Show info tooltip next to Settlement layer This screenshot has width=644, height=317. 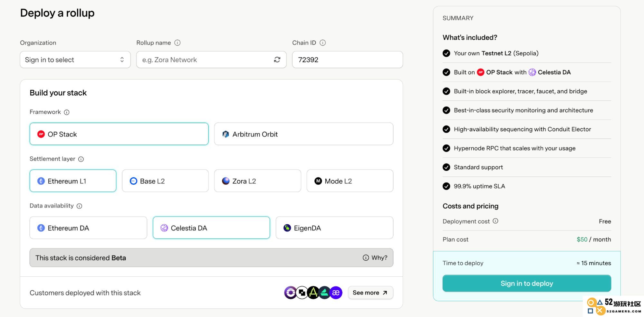[x=81, y=159]
